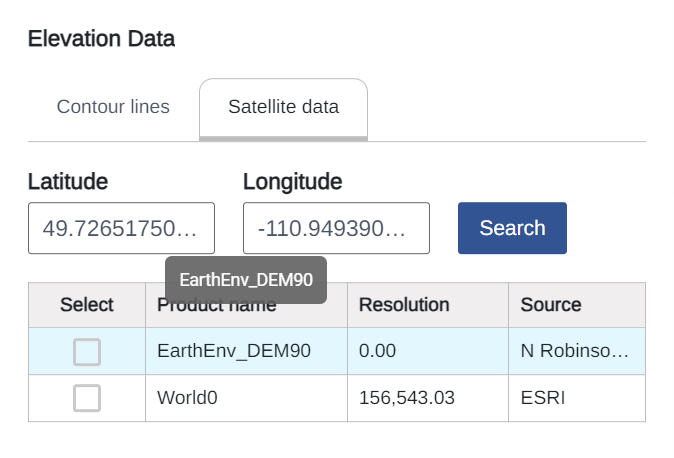
Task: Click the Elevation Data heading
Action: point(101,39)
